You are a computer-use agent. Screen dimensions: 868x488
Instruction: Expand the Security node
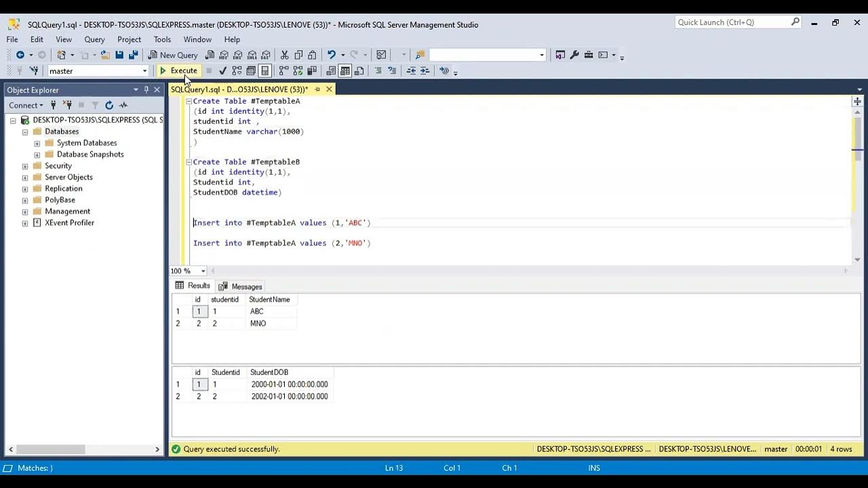[x=25, y=166]
